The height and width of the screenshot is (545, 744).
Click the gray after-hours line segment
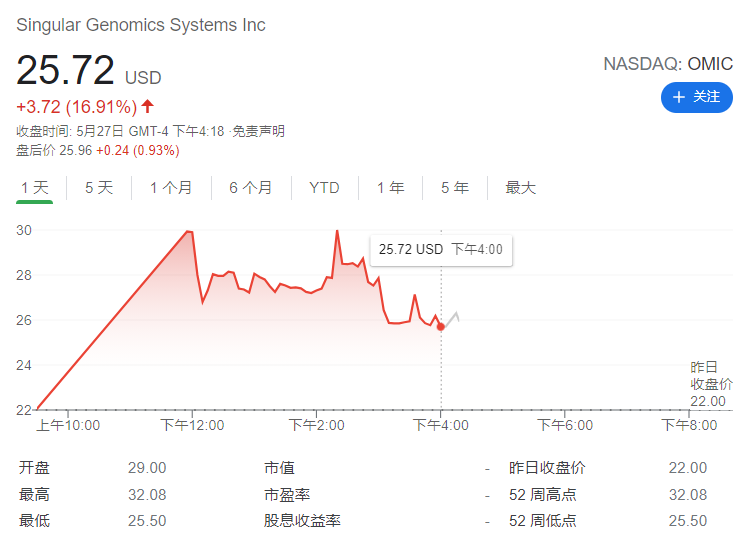click(x=451, y=319)
